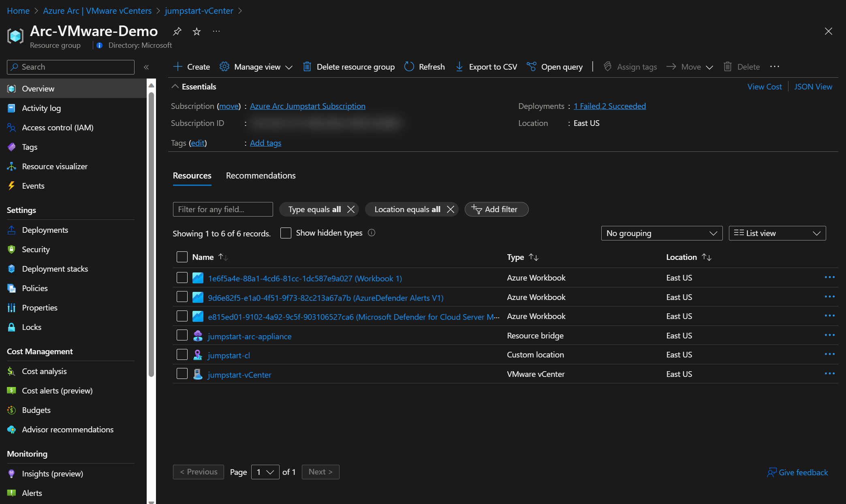Favorite this resource group with the star

197,31
